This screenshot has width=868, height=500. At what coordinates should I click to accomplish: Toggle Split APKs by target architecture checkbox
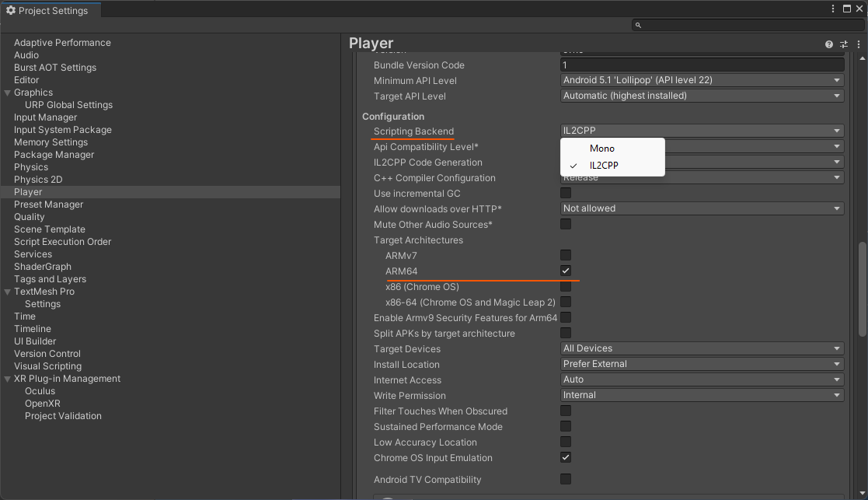click(565, 333)
